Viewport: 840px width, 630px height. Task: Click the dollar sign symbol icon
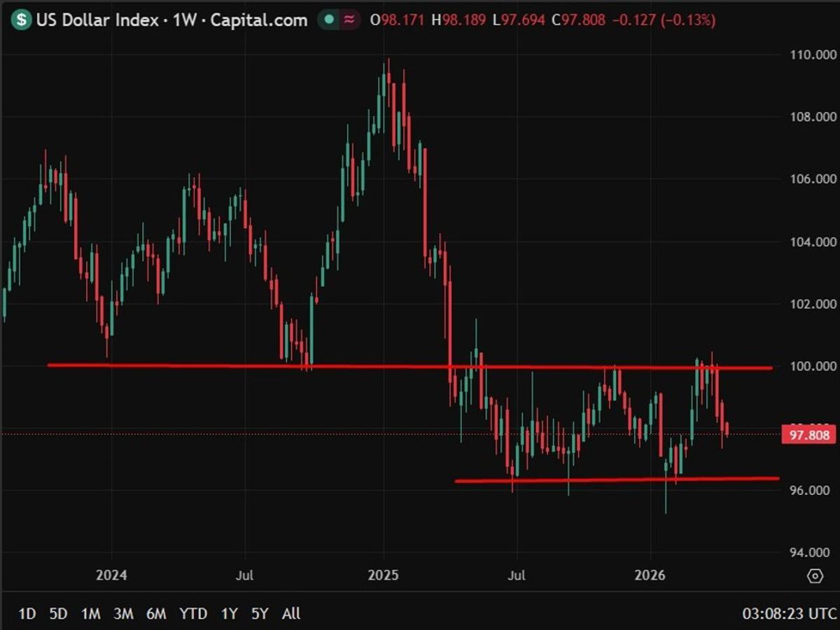22,20
